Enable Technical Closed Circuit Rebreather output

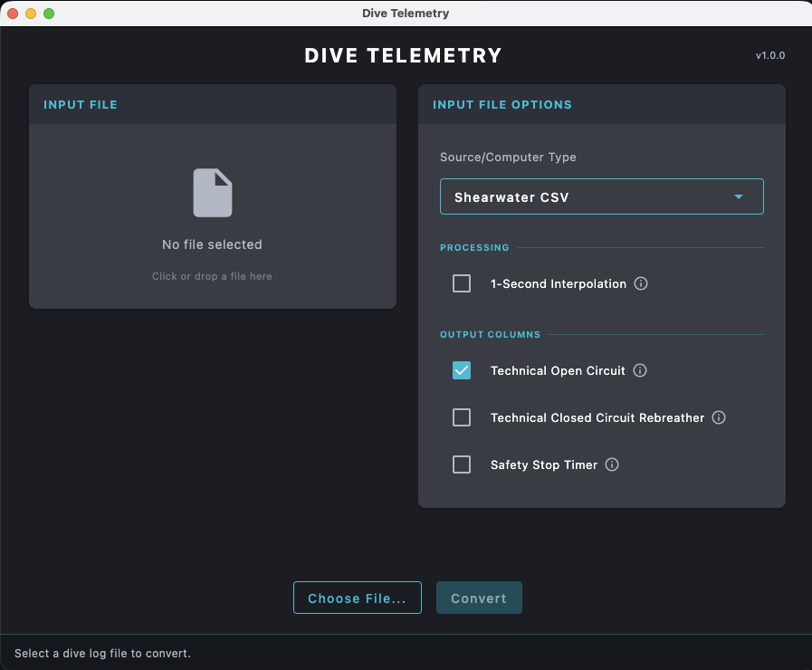[461, 417]
